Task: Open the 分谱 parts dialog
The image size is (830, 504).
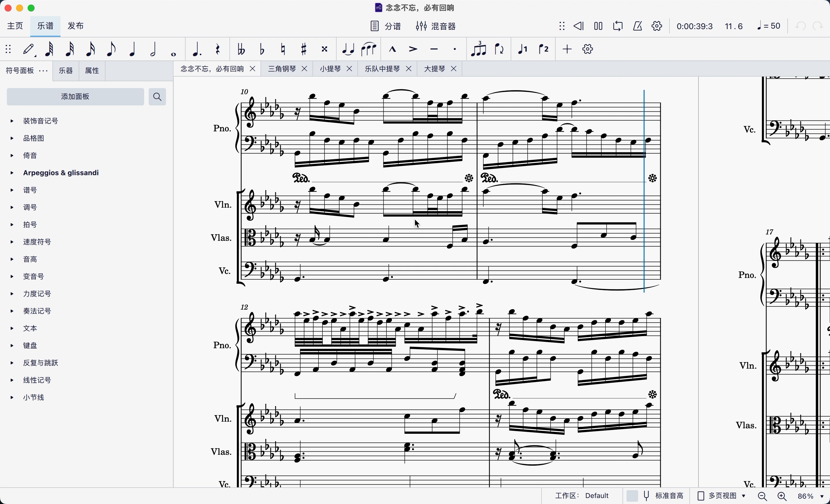Action: click(x=386, y=26)
